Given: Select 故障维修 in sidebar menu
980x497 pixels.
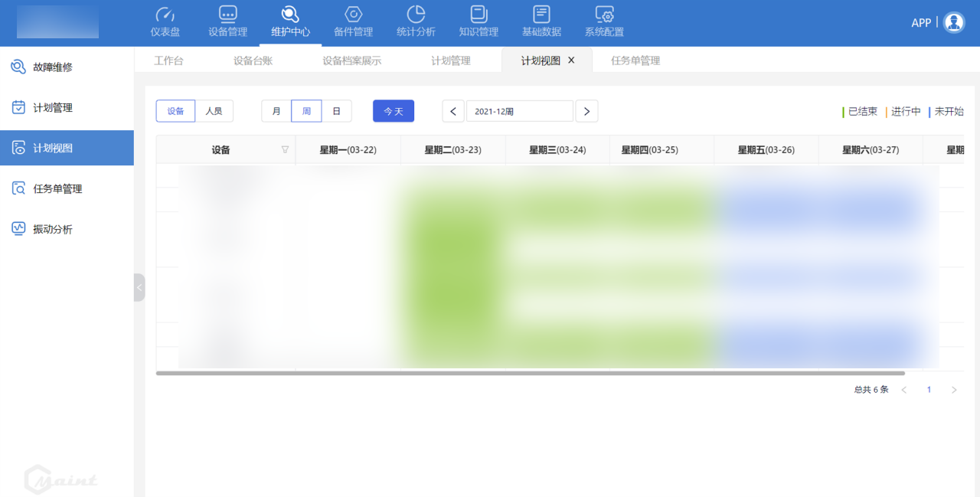Looking at the screenshot, I should [x=53, y=67].
